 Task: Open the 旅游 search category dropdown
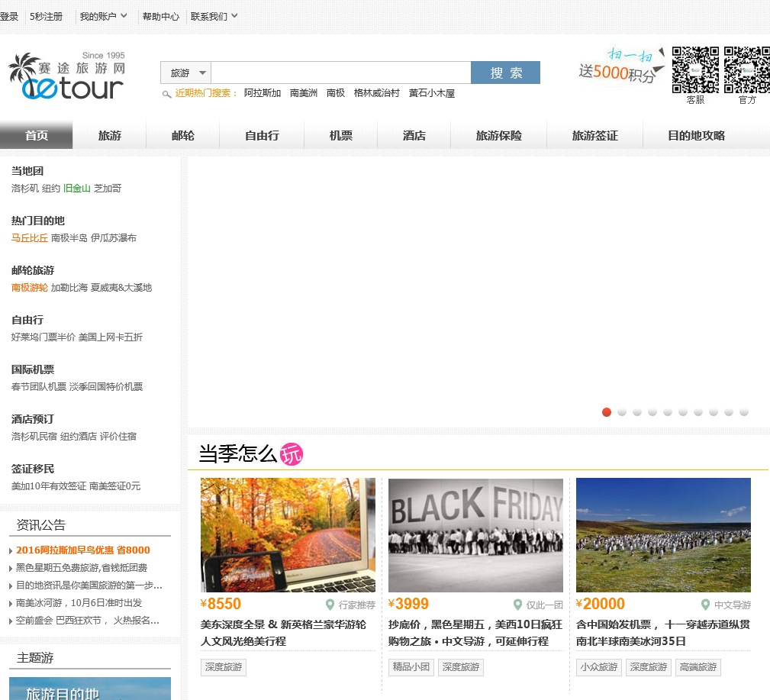tap(186, 73)
